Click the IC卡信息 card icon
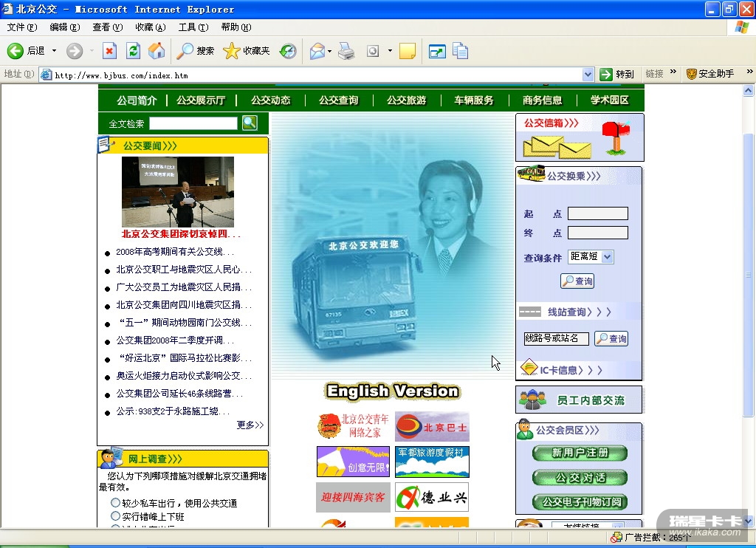The width and height of the screenshot is (756, 548). [529, 368]
